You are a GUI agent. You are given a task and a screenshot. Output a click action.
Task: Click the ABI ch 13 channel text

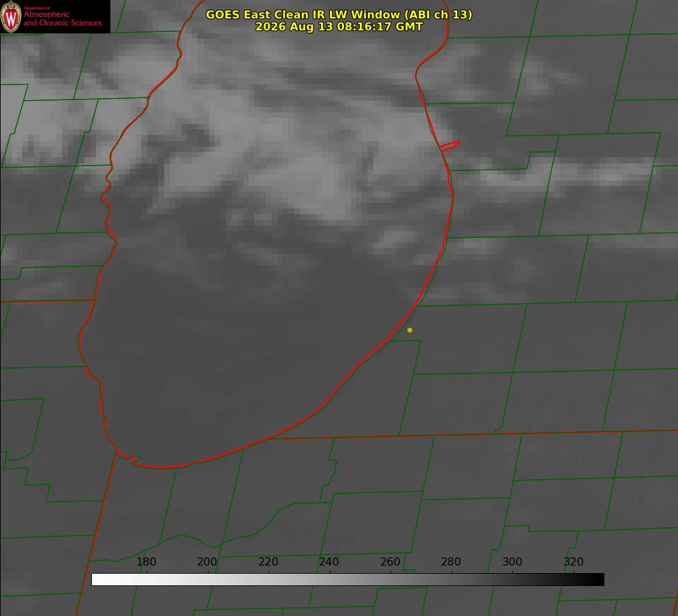coord(438,14)
